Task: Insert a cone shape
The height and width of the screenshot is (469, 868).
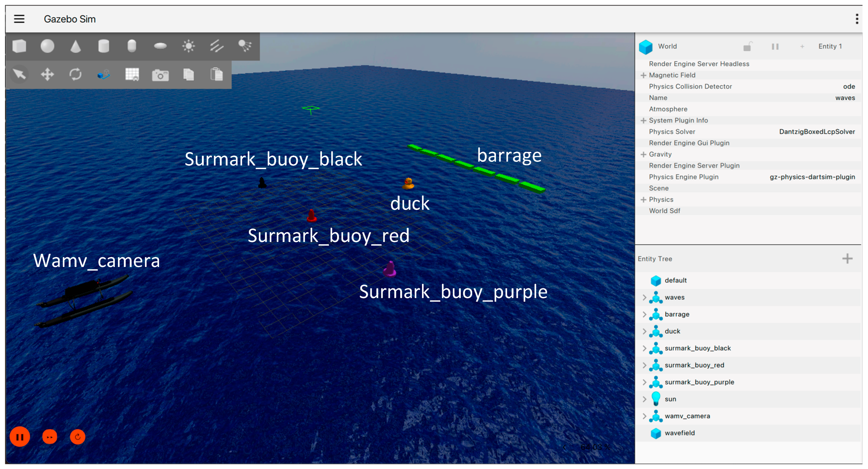Action: click(75, 46)
